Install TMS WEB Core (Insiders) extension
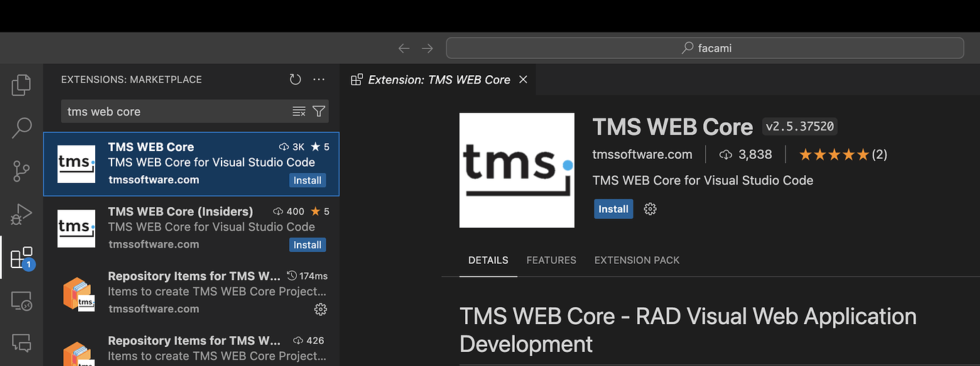The width and height of the screenshot is (980, 366). (307, 245)
